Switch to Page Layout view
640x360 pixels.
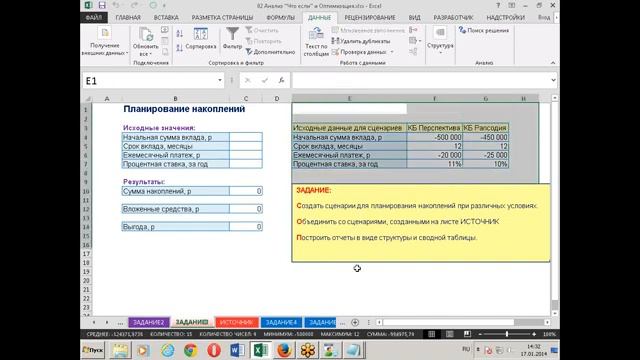coord(449,334)
